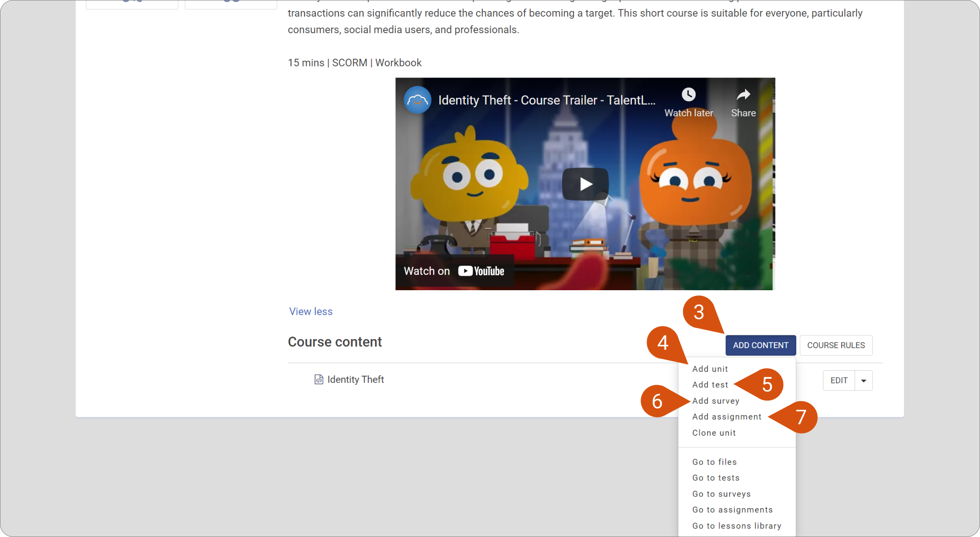The height and width of the screenshot is (537, 980).
Task: Expand the dropdown arrow next to EDIT
Action: 863,380
